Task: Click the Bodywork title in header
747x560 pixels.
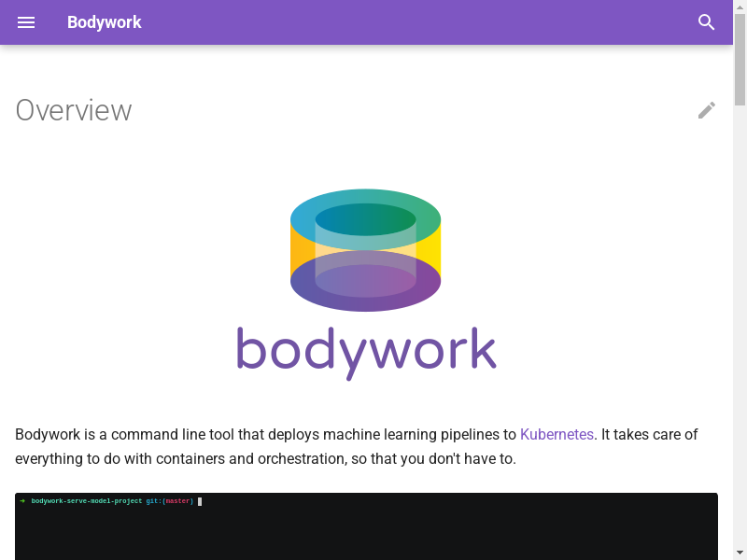Action: point(104,22)
